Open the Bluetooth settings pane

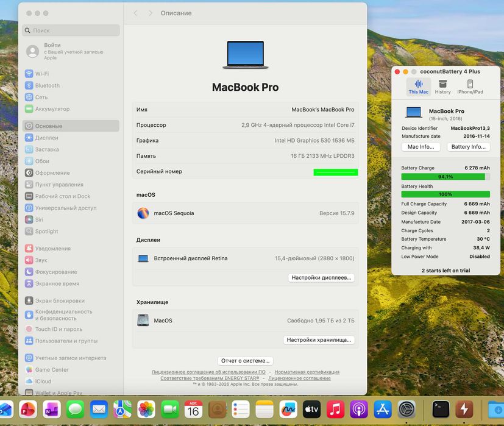coord(71,85)
